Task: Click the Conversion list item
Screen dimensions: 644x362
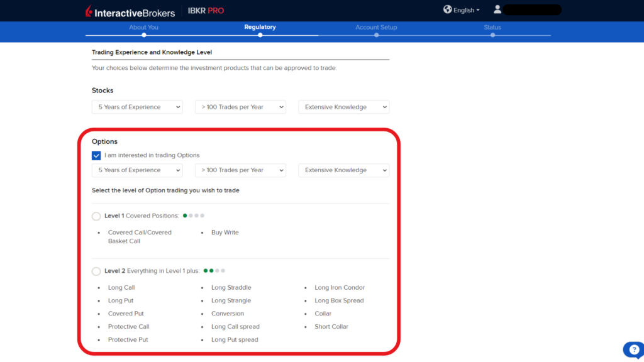Action: tap(228, 314)
